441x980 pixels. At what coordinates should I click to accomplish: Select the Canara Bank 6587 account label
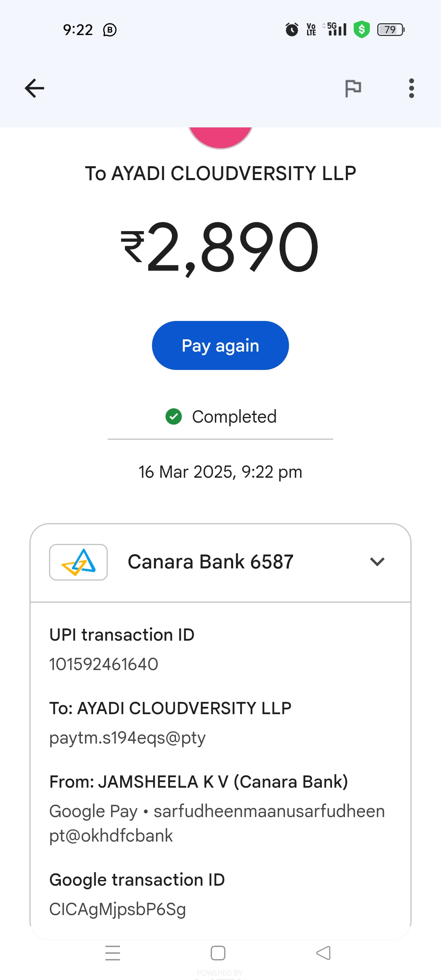click(211, 562)
